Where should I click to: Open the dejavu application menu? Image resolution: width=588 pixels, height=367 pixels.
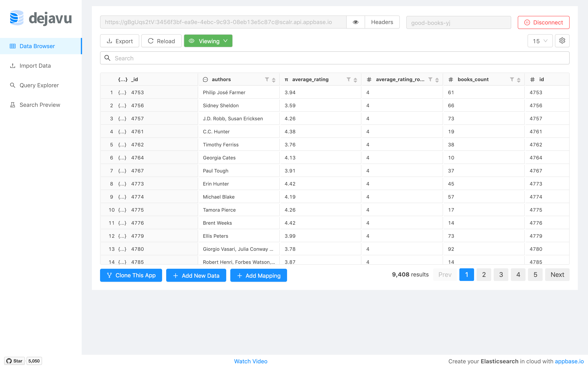[41, 18]
